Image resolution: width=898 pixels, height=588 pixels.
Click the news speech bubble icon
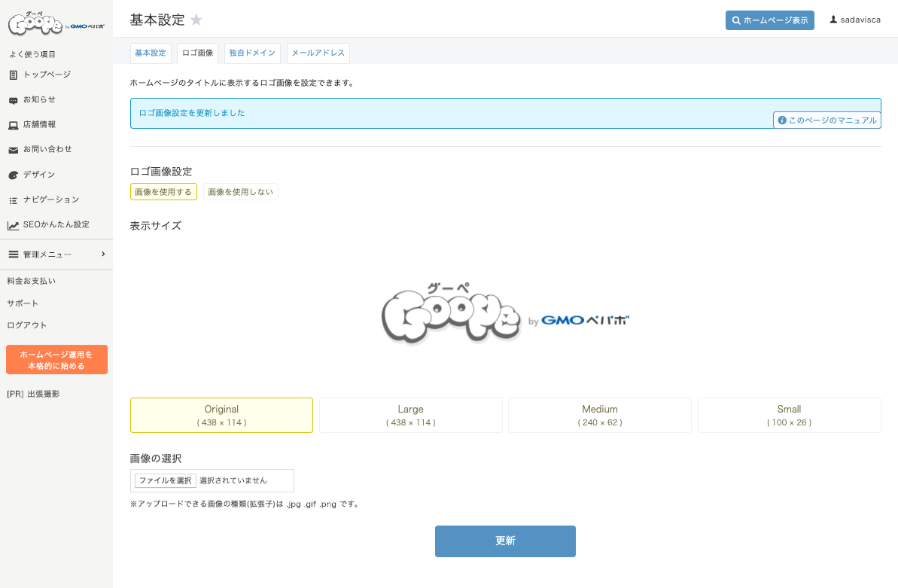click(13, 100)
